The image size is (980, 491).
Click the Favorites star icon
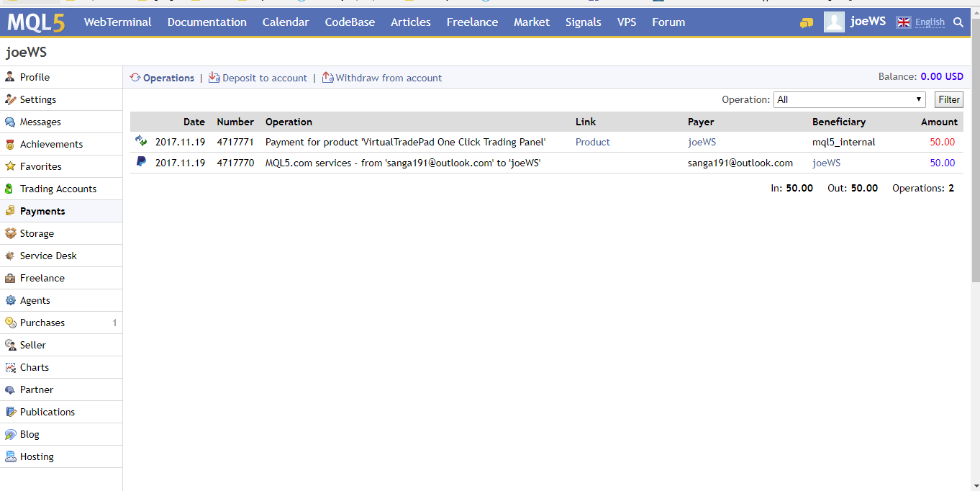[10, 166]
